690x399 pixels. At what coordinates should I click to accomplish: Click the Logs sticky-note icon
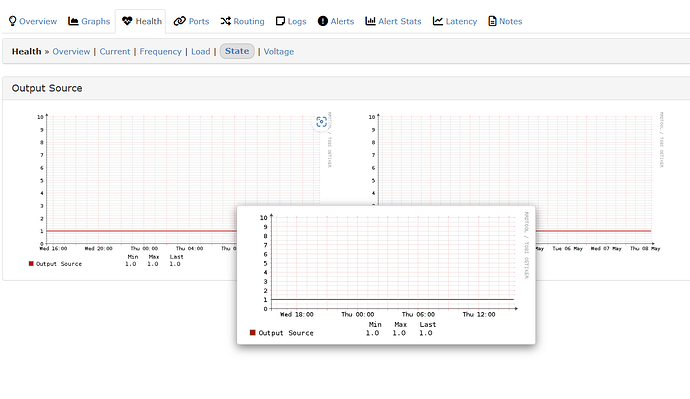click(280, 21)
